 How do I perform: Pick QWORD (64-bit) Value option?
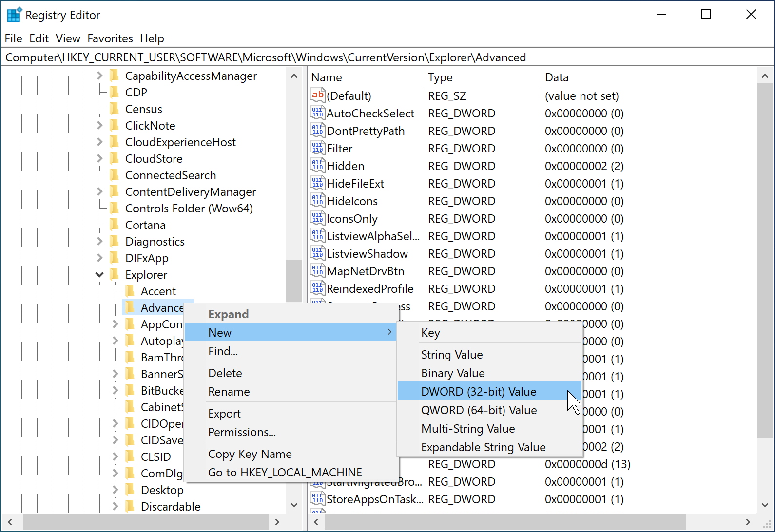pyautogui.click(x=489, y=410)
